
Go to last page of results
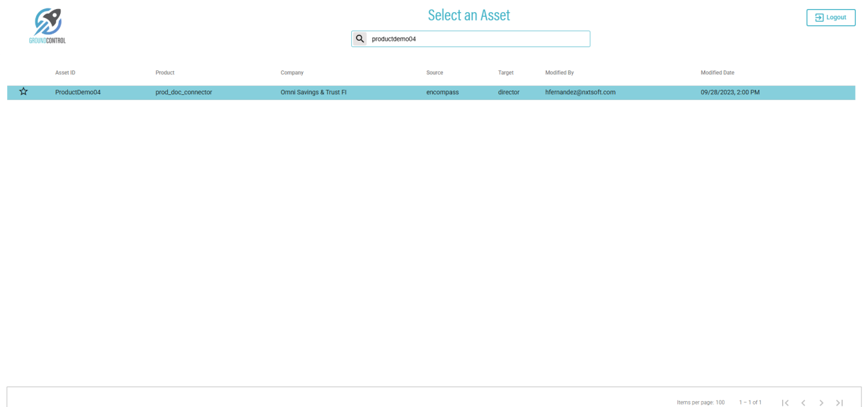point(840,402)
